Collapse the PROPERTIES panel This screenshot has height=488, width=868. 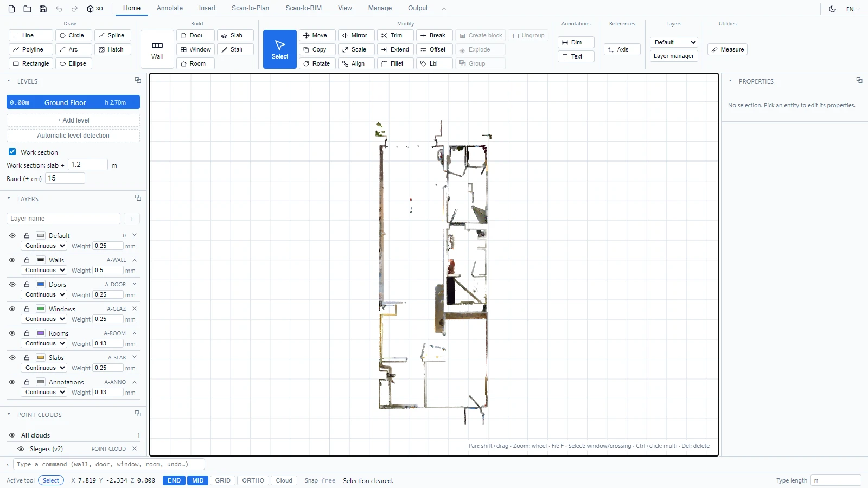[730, 81]
